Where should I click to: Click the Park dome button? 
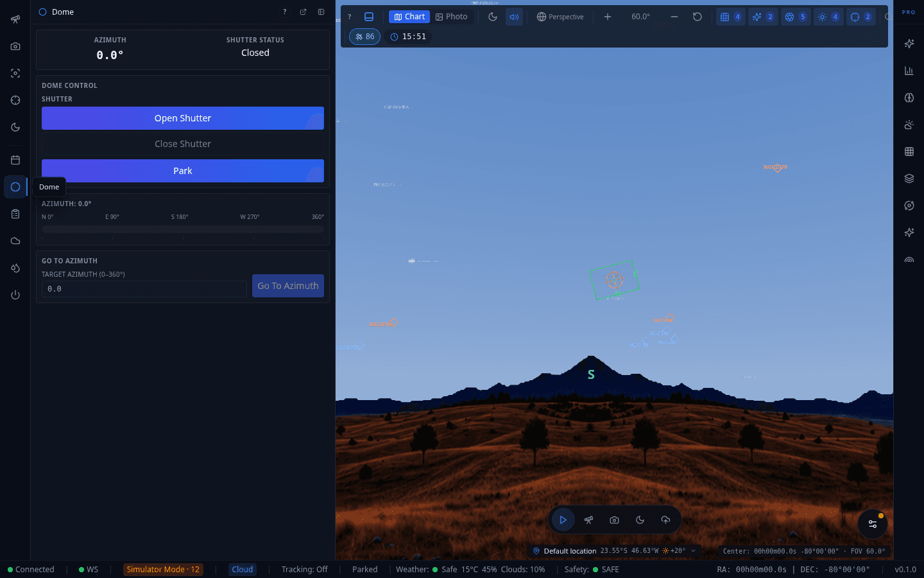click(x=183, y=171)
